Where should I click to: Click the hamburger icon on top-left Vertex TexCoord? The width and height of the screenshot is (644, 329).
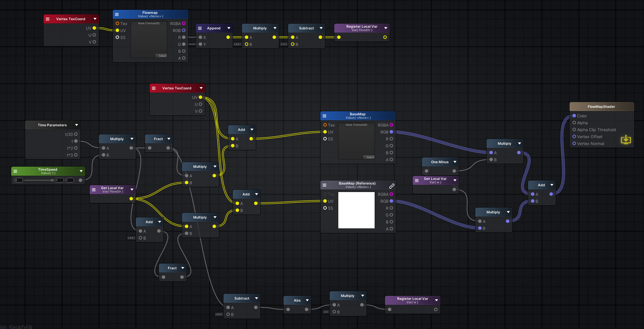(x=48, y=19)
